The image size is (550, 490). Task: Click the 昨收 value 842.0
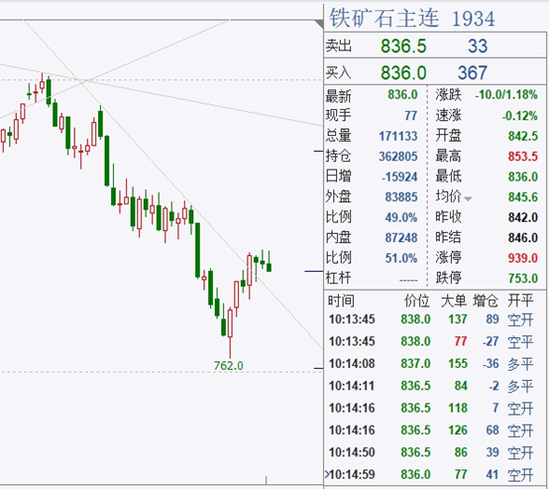coord(523,217)
